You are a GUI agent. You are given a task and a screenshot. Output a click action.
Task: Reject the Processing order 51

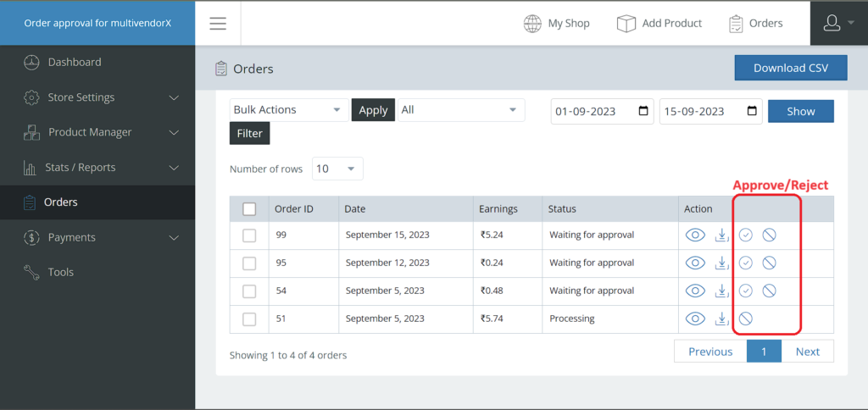point(746,319)
